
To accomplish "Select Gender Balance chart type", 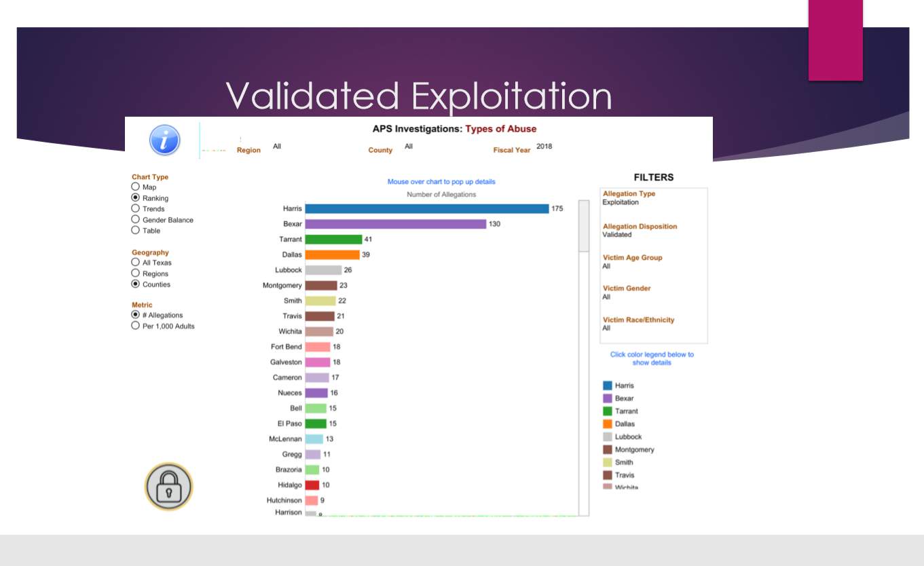I will click(136, 219).
